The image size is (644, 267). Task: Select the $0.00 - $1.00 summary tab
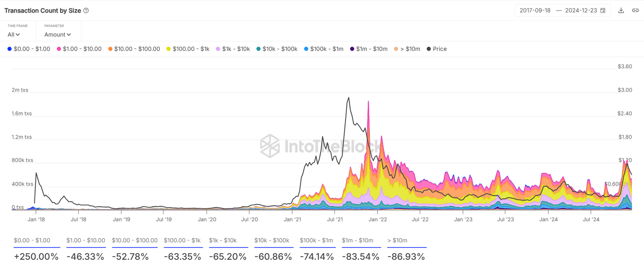32,240
